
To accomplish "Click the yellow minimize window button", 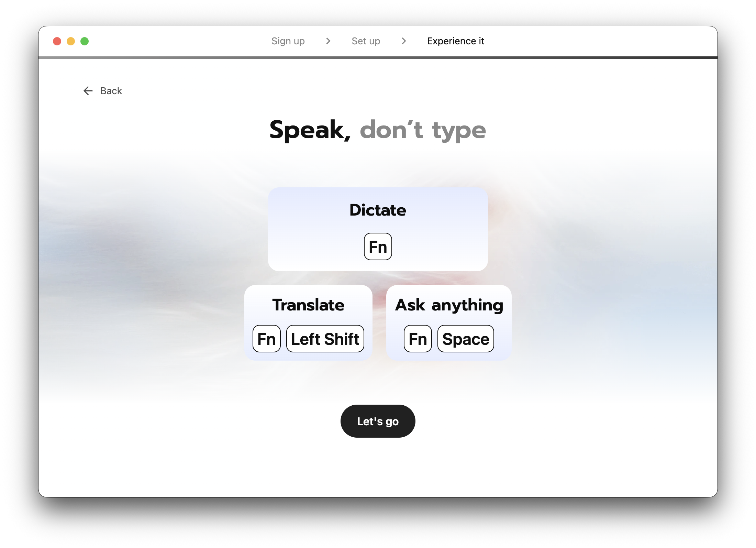I will coord(71,41).
